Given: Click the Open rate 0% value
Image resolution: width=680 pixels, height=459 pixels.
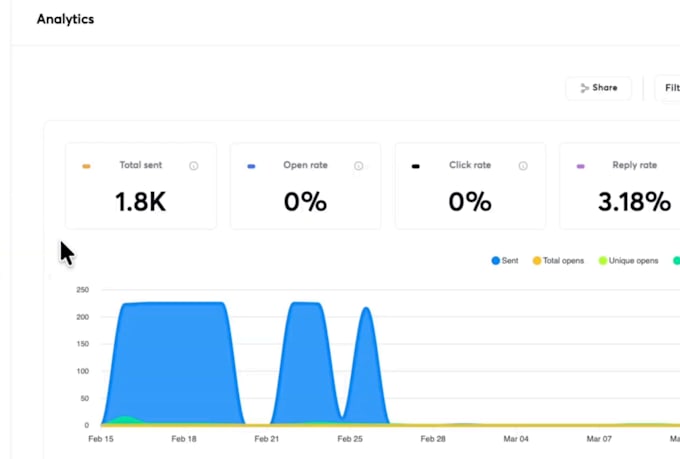Looking at the screenshot, I should 305,202.
